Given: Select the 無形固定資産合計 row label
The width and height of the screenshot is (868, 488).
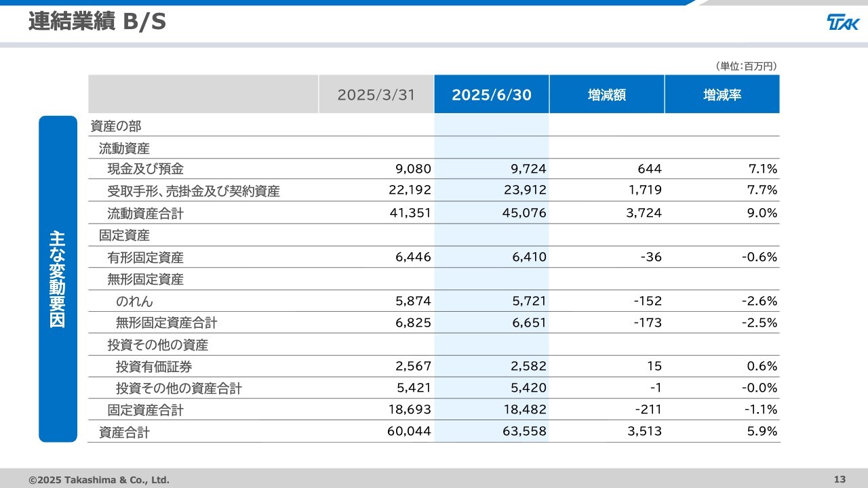Looking at the screenshot, I should [x=167, y=323].
